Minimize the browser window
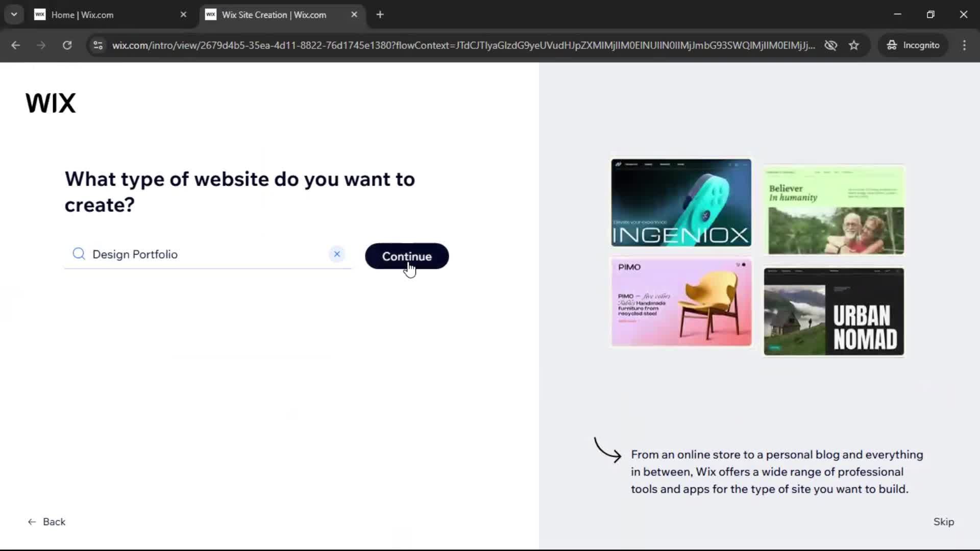Viewport: 980px width, 551px height. click(898, 14)
